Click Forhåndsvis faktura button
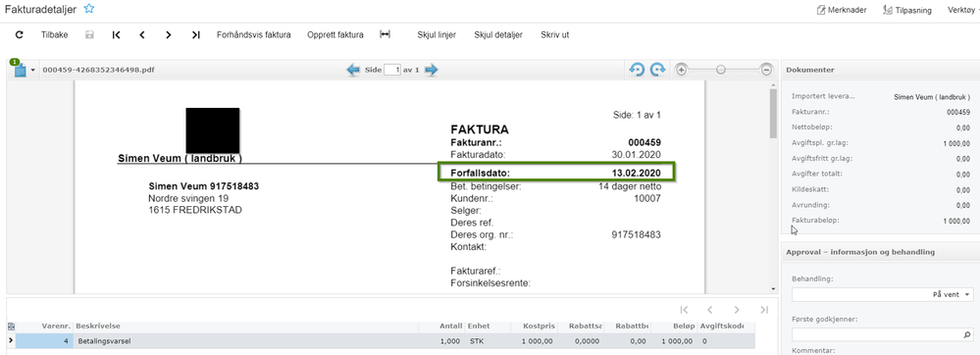Image resolution: width=980 pixels, height=355 pixels. [x=254, y=35]
